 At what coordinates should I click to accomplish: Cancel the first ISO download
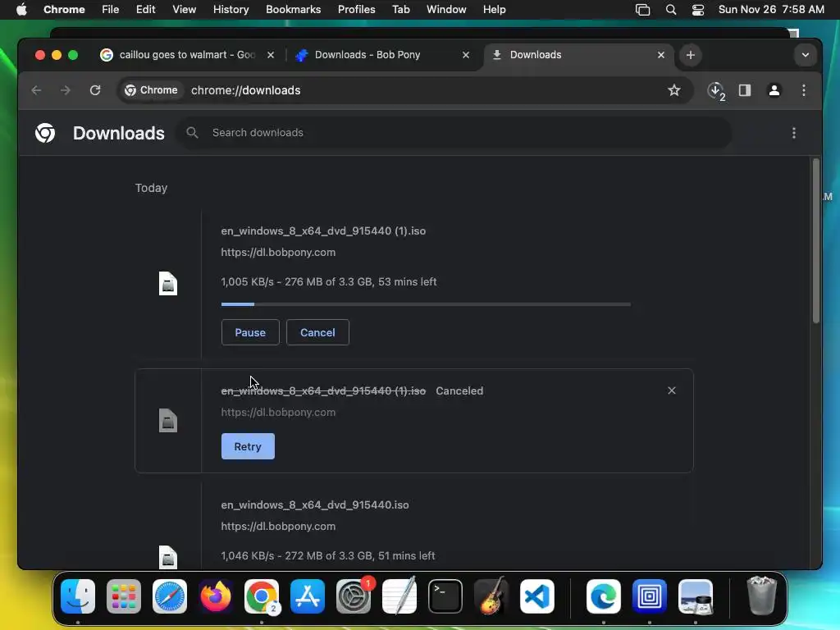[x=317, y=332]
